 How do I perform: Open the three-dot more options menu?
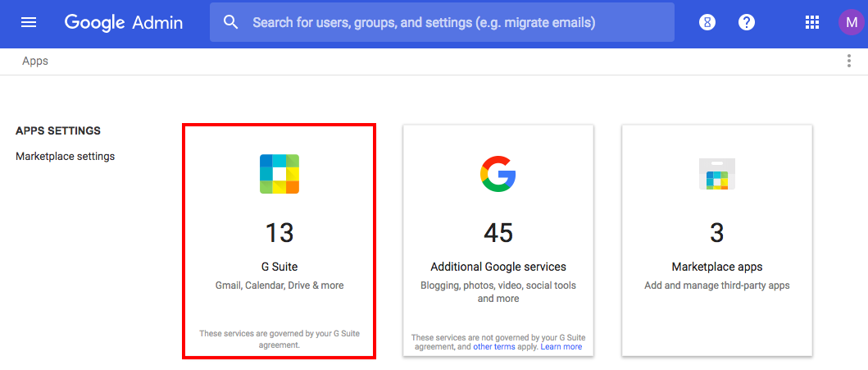(848, 61)
